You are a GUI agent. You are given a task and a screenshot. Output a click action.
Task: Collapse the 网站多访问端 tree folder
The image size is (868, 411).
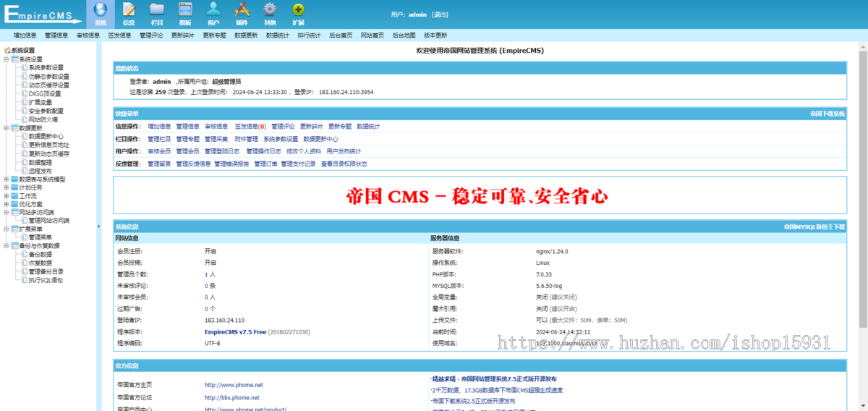pos(6,213)
